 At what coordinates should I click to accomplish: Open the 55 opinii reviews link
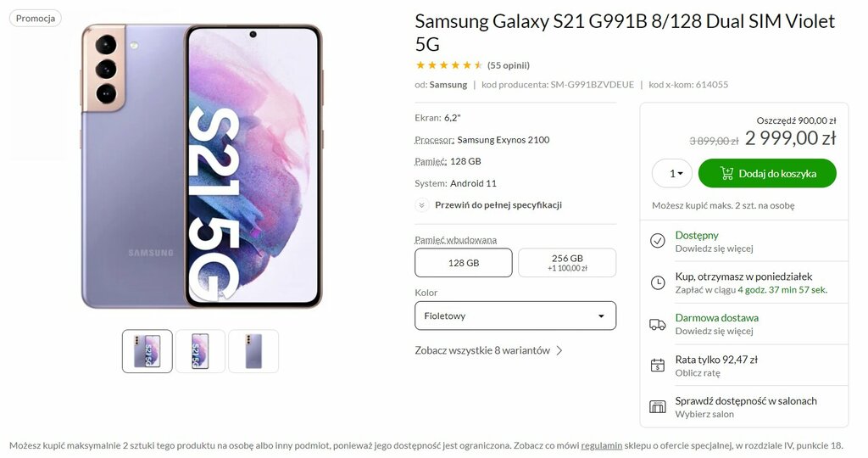tap(509, 65)
